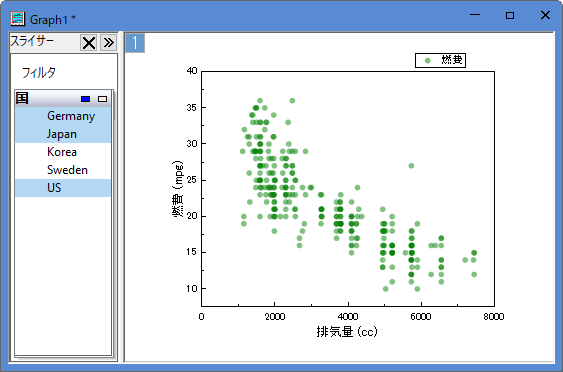Click the blue select-all icon in 国 filter
This screenshot has width=563, height=372.
point(85,99)
